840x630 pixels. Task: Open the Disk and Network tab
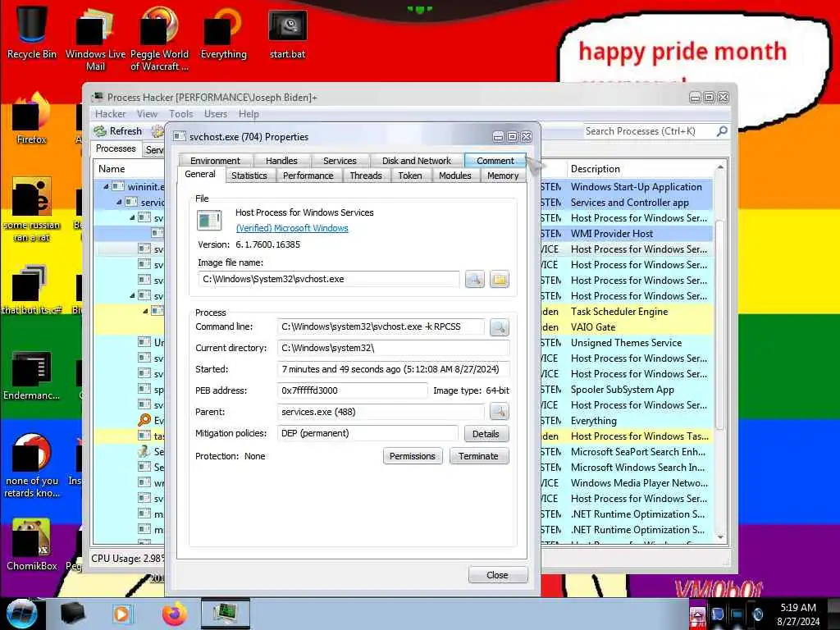pos(416,161)
